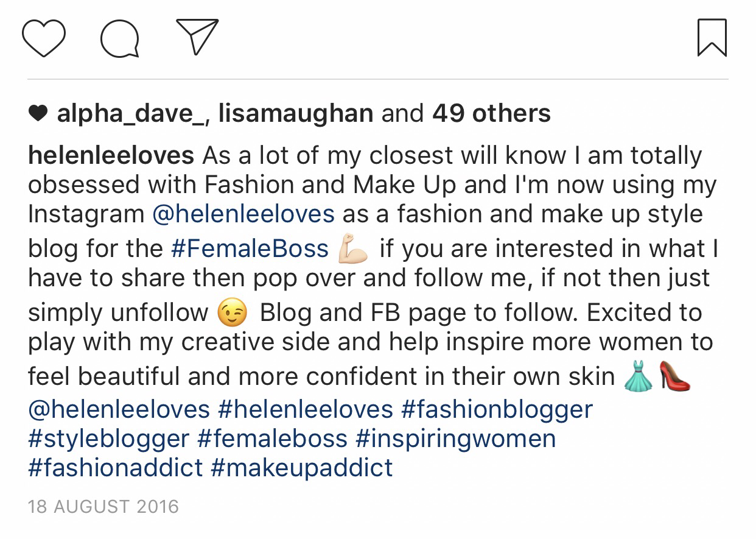This screenshot has width=756, height=539.
Task: Open the #styleblogger hashtag
Action: point(109,439)
